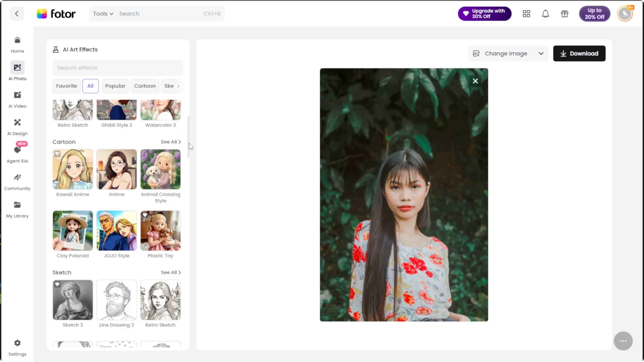The width and height of the screenshot is (644, 362).
Task: Favorite the Kawaii Anime effect heart
Action: pos(57,154)
